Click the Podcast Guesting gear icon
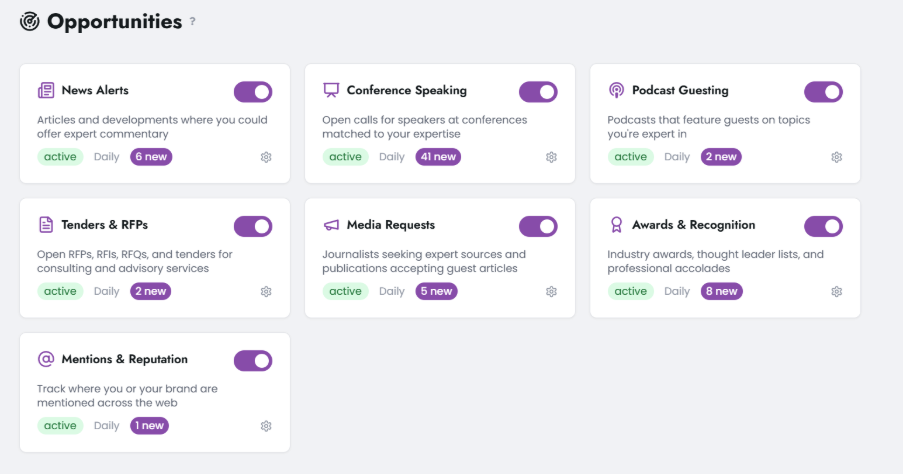903x474 pixels. (x=837, y=157)
